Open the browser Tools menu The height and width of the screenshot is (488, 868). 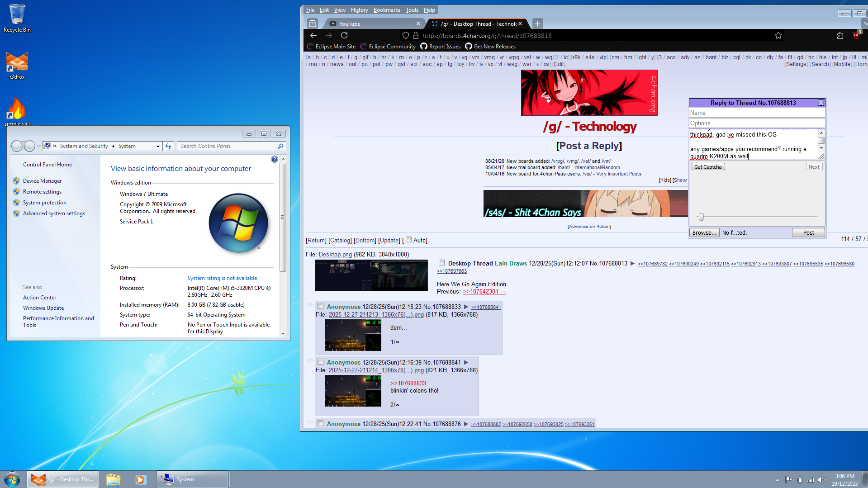pyautogui.click(x=412, y=10)
